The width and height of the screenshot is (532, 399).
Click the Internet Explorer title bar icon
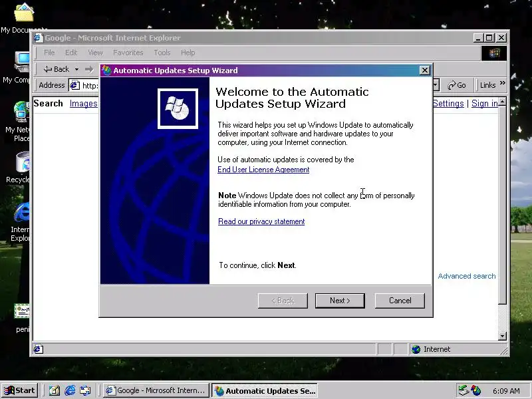click(x=38, y=38)
